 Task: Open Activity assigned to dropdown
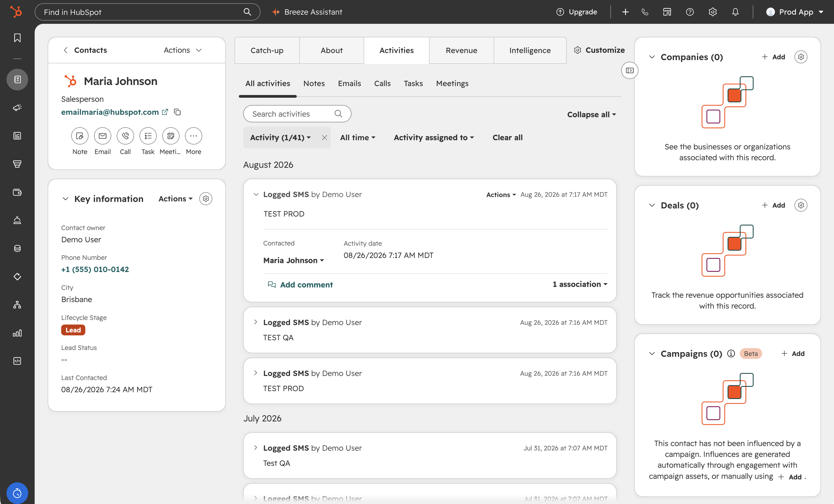[434, 137]
